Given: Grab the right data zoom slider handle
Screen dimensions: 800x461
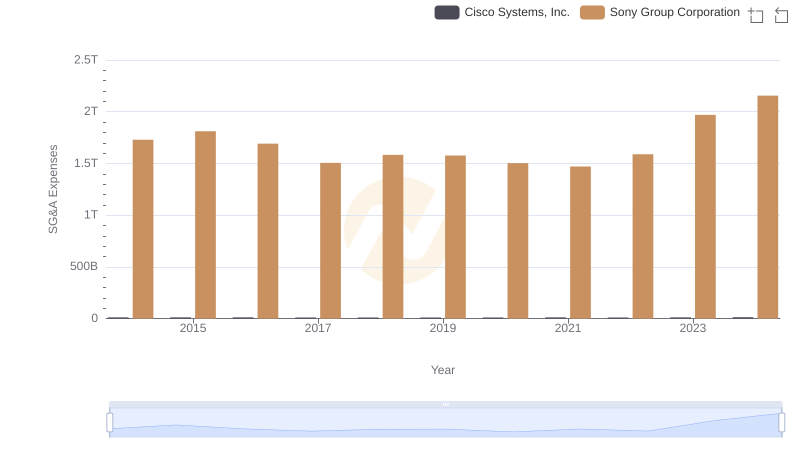Looking at the screenshot, I should (x=782, y=423).
